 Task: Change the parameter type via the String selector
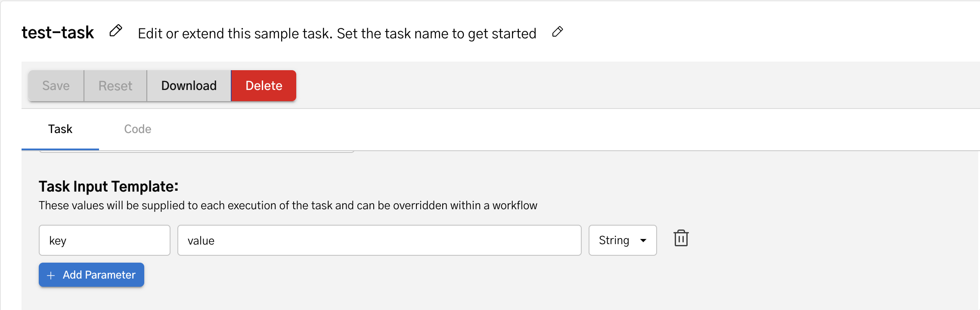point(622,240)
